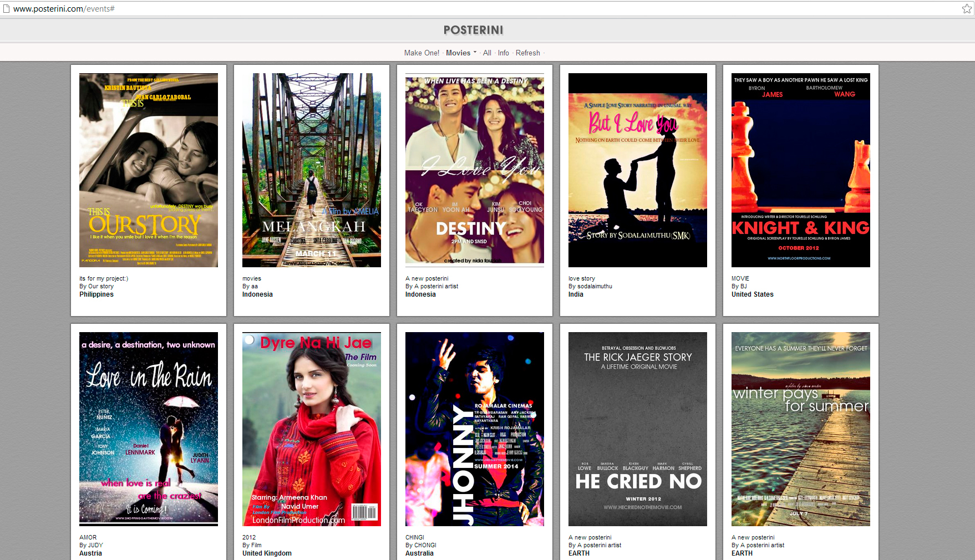Open the Melangkah bridge poster
The height and width of the screenshot is (560, 975).
pyautogui.click(x=312, y=170)
